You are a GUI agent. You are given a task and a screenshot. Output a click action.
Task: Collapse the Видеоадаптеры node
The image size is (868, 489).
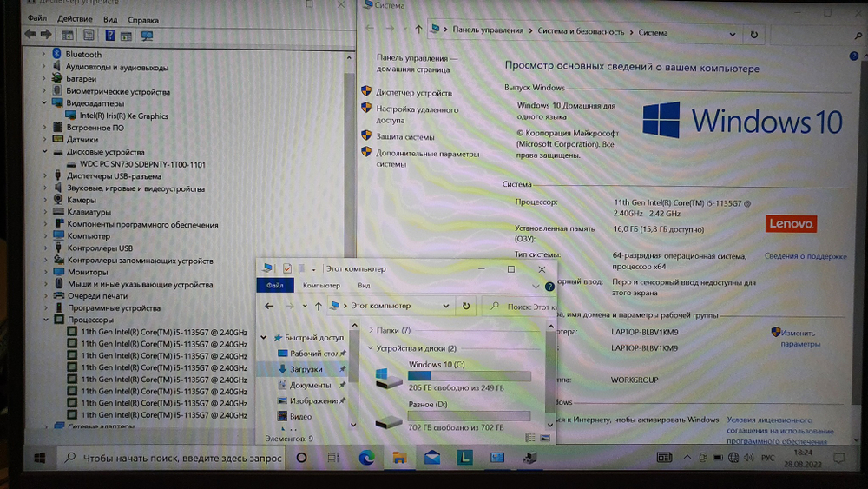tap(43, 103)
